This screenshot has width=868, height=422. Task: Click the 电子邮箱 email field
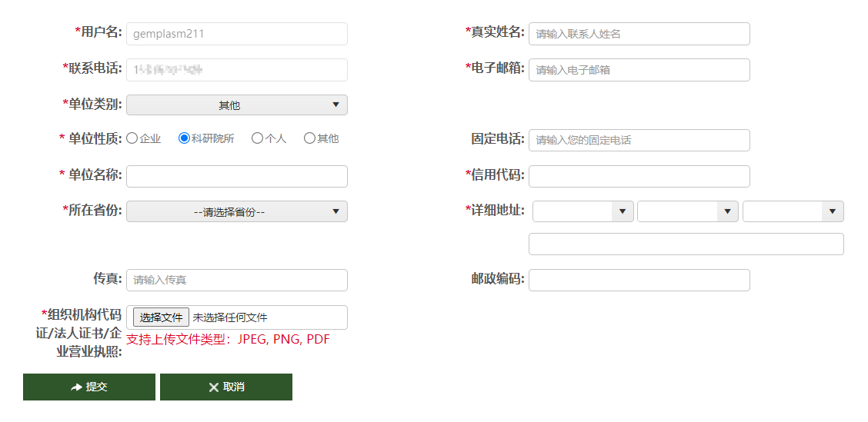click(639, 70)
